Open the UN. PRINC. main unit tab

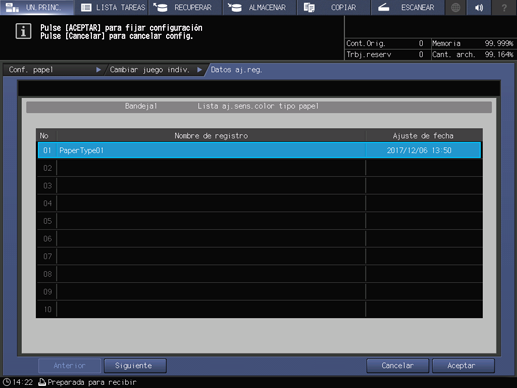[x=37, y=7]
